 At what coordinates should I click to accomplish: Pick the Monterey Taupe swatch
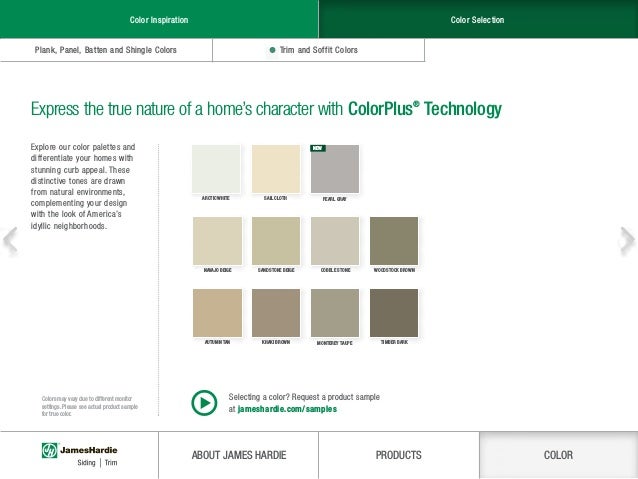click(335, 313)
